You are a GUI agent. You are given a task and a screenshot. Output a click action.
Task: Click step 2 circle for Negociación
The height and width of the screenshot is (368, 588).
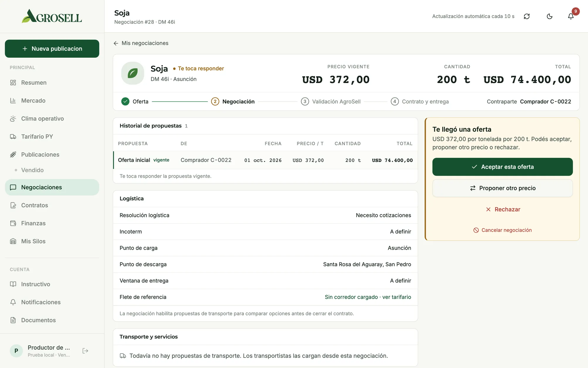[215, 102]
